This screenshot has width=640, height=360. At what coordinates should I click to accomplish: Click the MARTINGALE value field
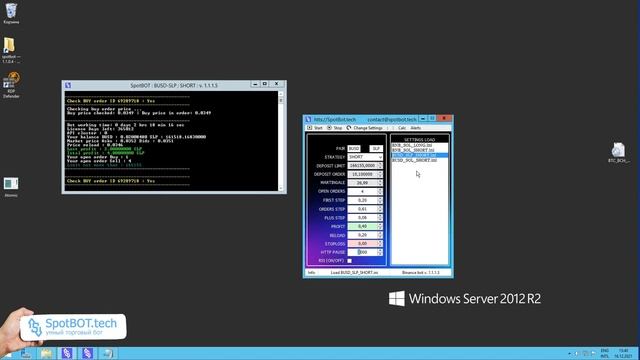pos(362,183)
